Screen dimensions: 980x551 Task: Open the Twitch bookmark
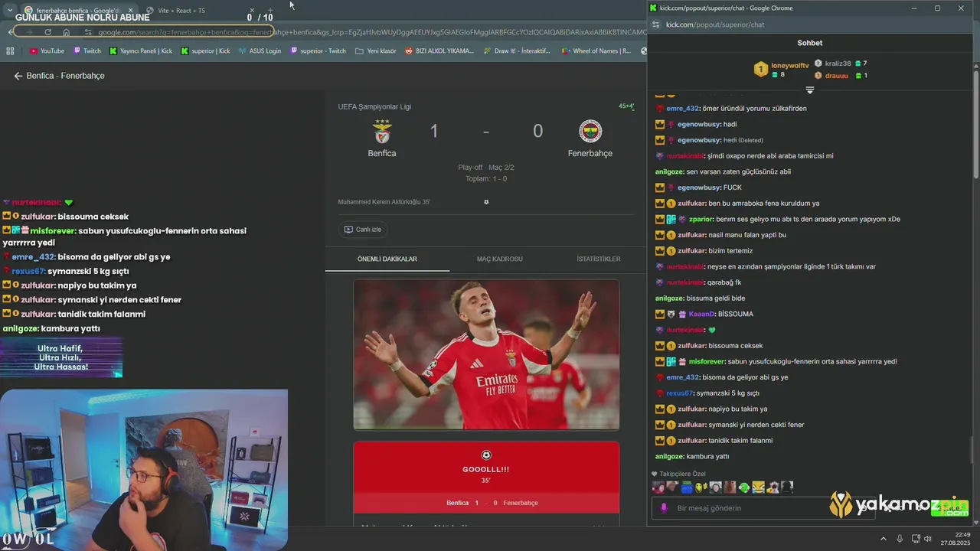point(87,51)
